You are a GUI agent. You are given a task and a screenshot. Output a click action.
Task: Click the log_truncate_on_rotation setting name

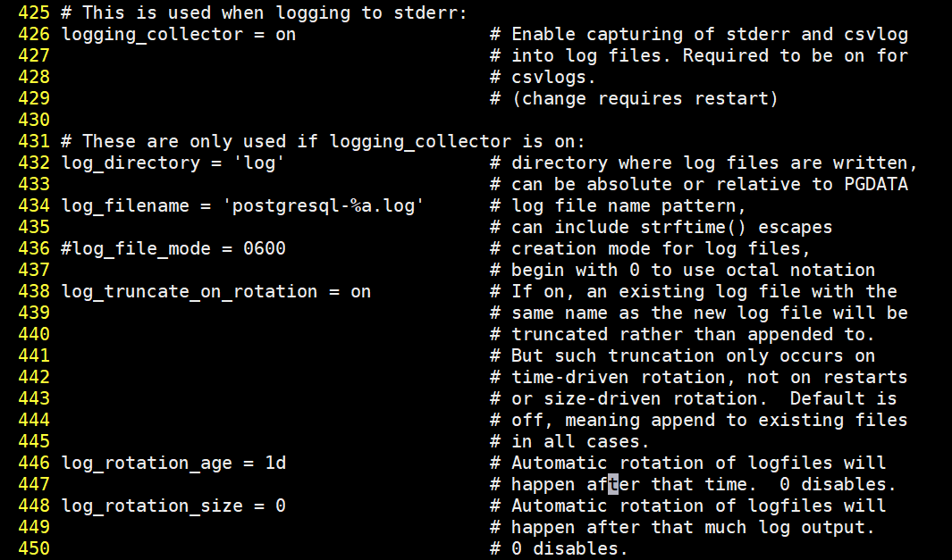click(189, 292)
